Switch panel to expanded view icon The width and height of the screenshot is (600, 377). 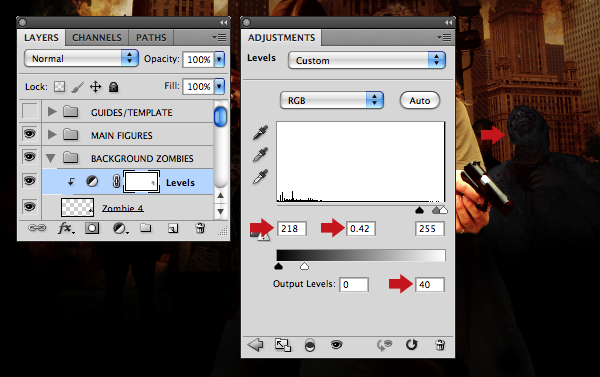pos(283,345)
